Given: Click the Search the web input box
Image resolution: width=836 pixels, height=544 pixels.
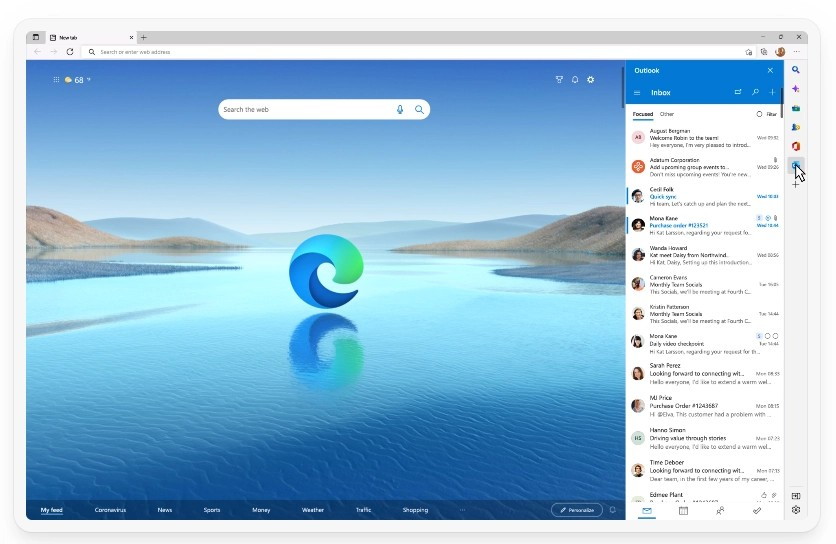Looking at the screenshot, I should tap(305, 110).
